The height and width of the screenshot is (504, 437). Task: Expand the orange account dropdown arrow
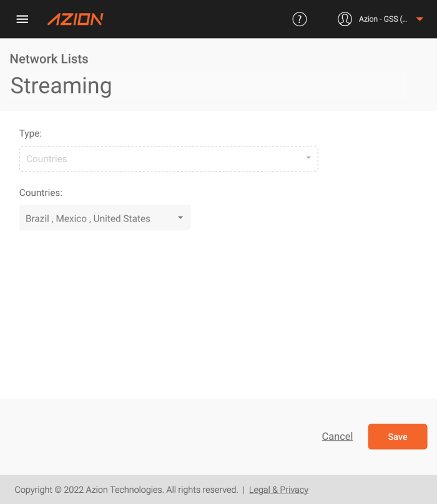(420, 19)
